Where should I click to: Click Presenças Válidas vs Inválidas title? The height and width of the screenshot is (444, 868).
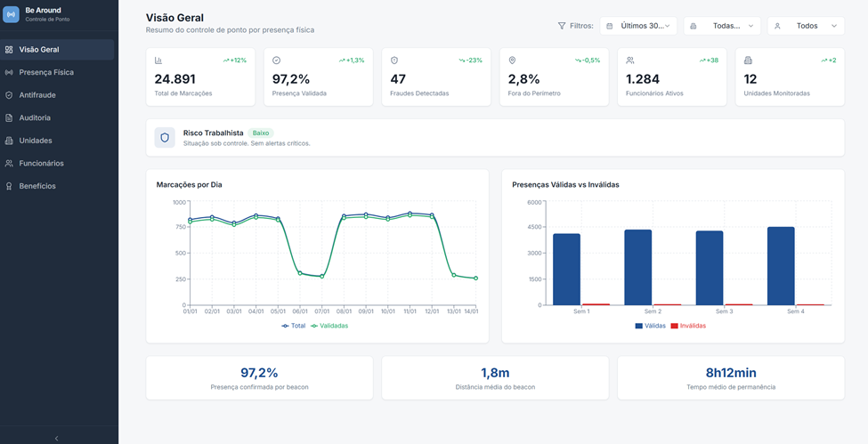click(x=565, y=184)
